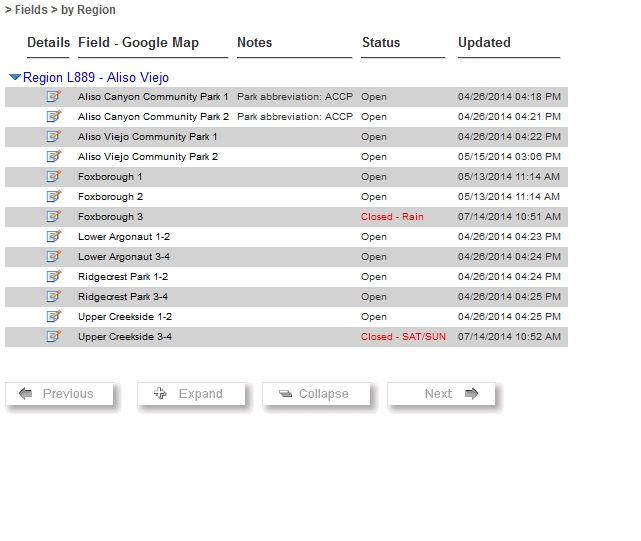Open details icon for Aliso Viejo Community Park 2
The height and width of the screenshot is (541, 641).
click(54, 157)
